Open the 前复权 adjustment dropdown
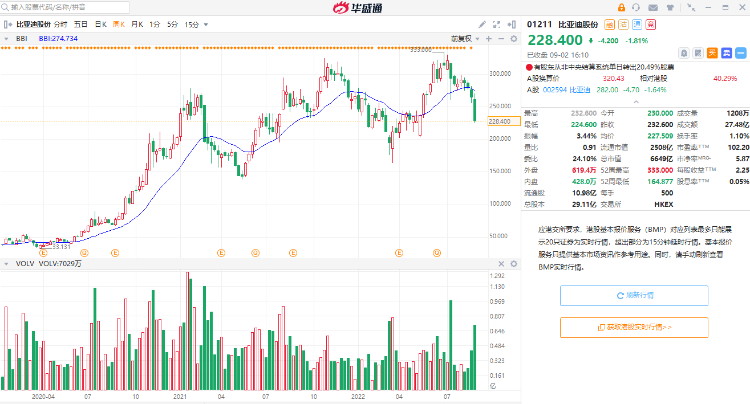750x404 pixels. coord(465,39)
